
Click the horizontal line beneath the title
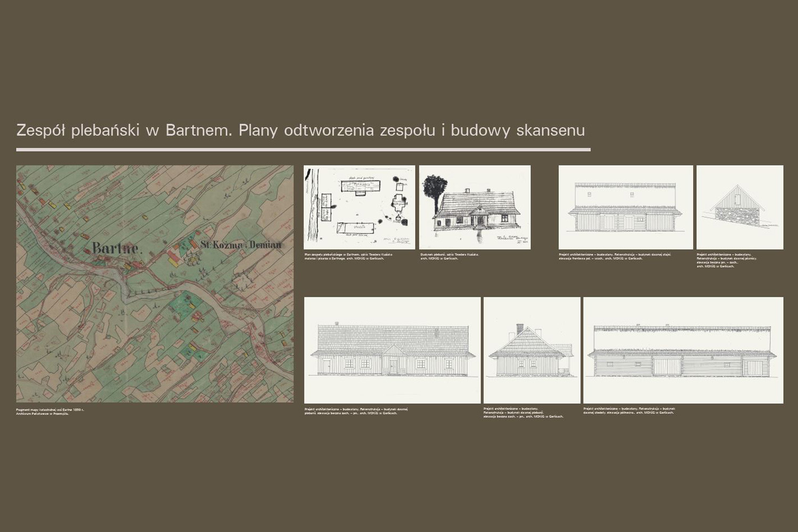pos(303,149)
